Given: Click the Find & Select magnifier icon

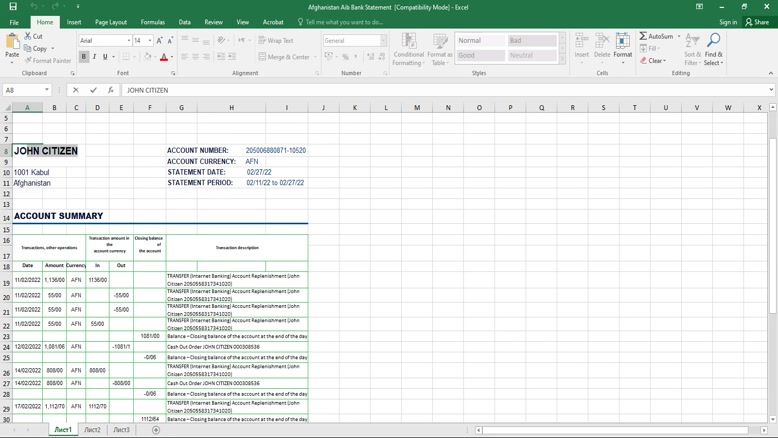Looking at the screenshot, I should (x=713, y=41).
